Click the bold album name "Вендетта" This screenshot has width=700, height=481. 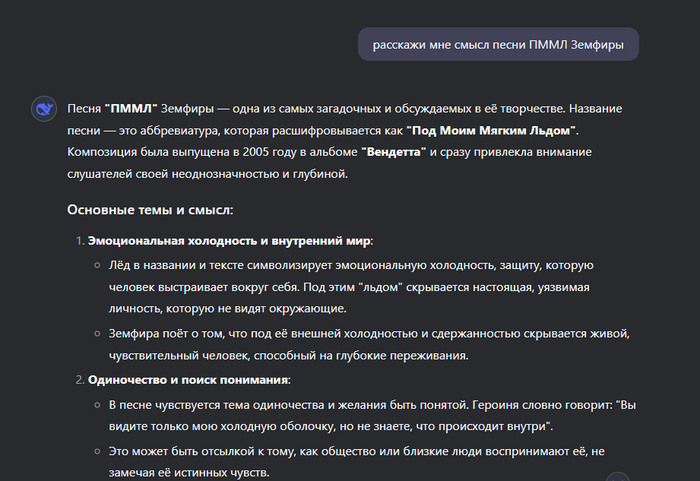[x=393, y=151]
